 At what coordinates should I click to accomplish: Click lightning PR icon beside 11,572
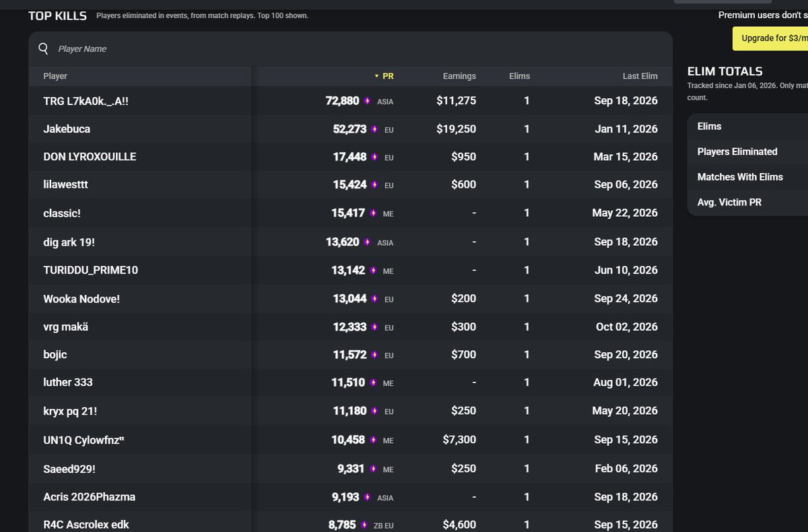tap(374, 355)
